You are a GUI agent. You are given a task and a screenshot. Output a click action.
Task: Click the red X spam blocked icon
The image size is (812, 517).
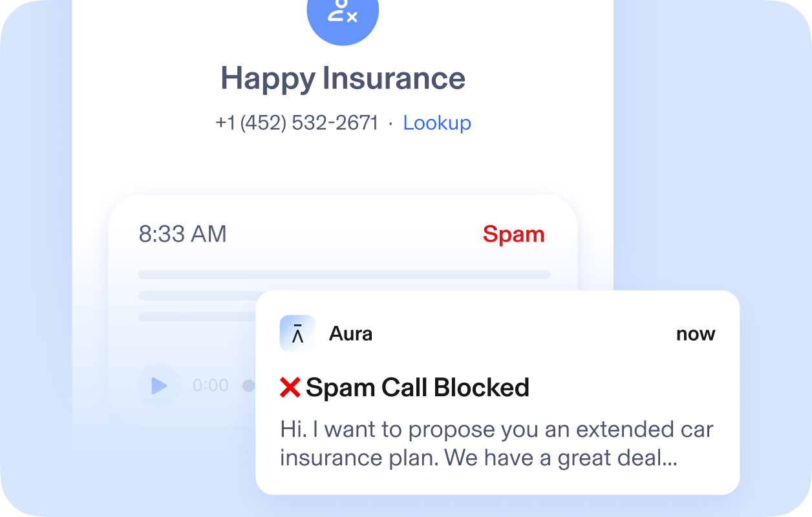[x=290, y=387]
